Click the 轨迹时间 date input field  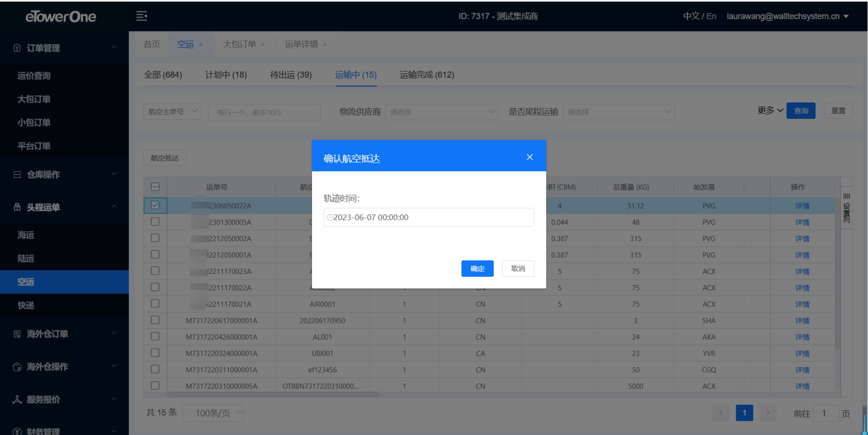(429, 217)
